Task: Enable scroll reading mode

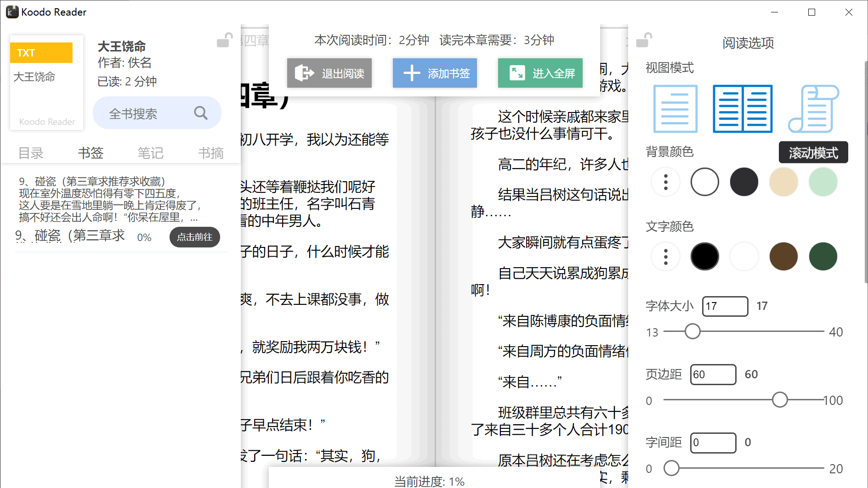Action: pyautogui.click(x=812, y=109)
